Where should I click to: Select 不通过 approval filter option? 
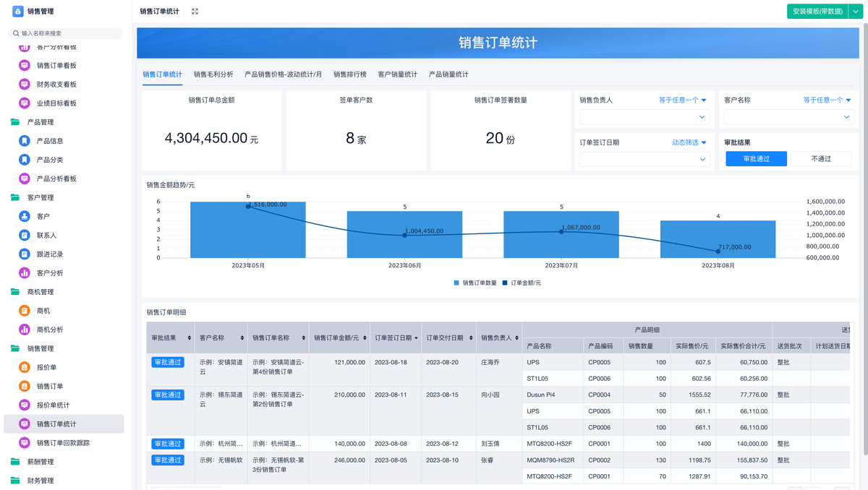click(821, 159)
